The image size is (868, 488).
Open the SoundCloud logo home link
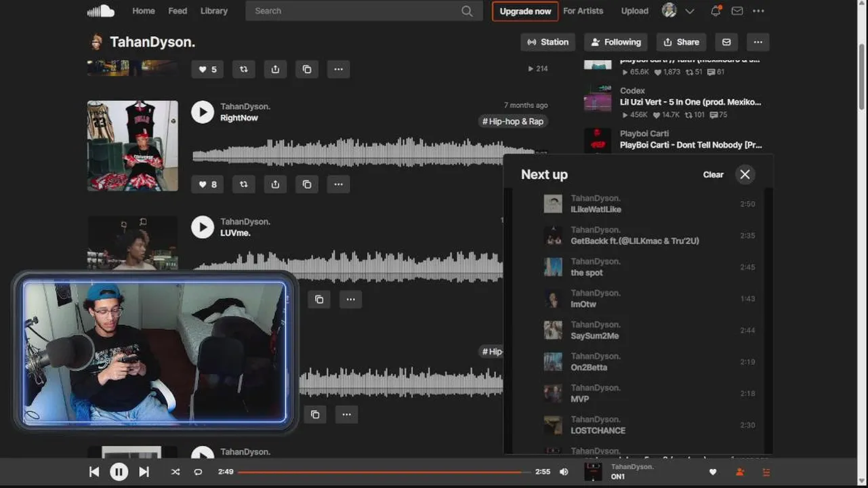click(101, 11)
